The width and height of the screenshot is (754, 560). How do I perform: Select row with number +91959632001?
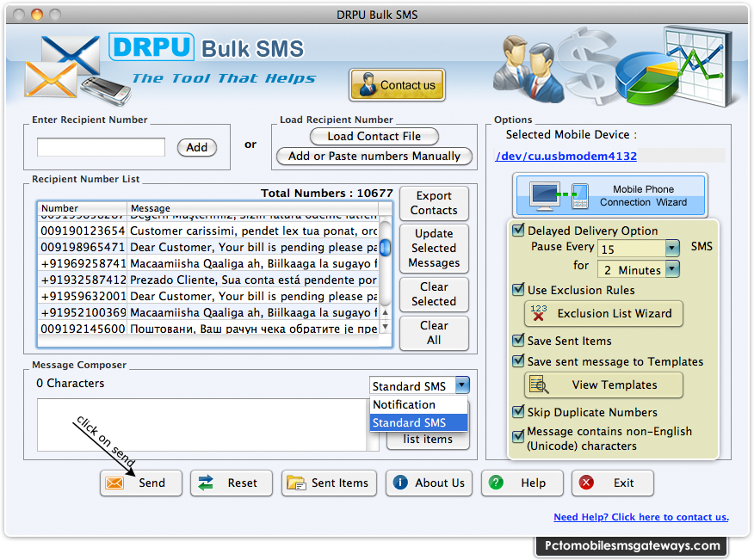pyautogui.click(x=207, y=296)
